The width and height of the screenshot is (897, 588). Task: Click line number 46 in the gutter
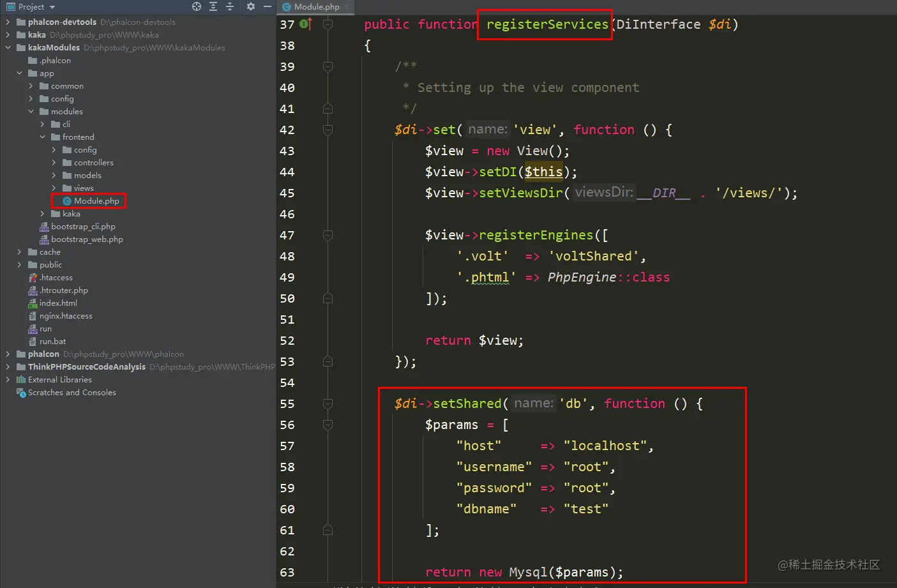[x=287, y=214]
